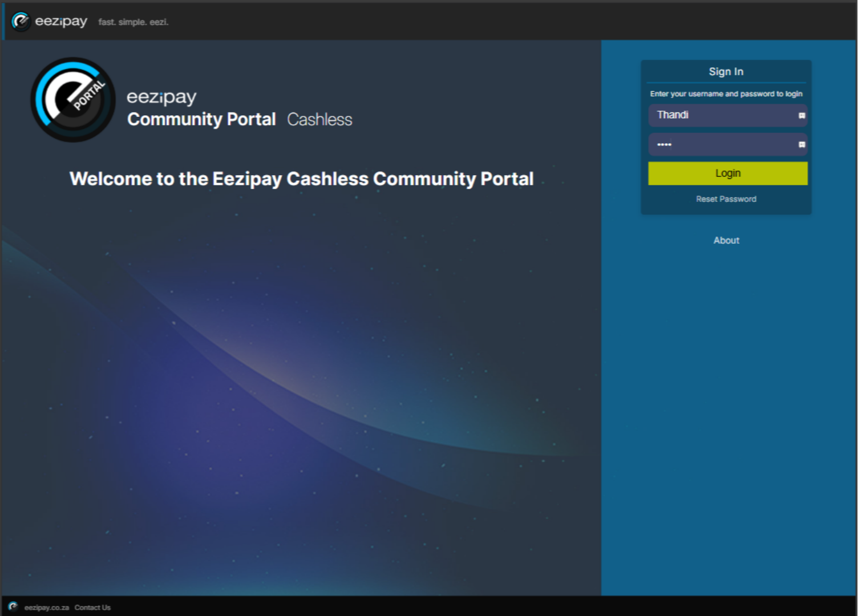The height and width of the screenshot is (616, 858).
Task: Click the 'Cashless' label next to Community Portal
Action: point(319,119)
